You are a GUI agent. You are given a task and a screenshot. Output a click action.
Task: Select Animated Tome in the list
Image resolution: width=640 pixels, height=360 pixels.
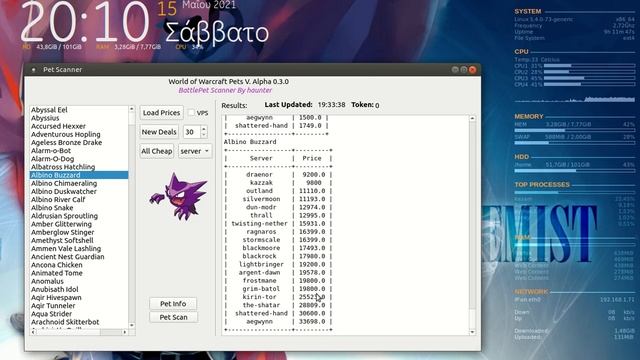pos(79,273)
